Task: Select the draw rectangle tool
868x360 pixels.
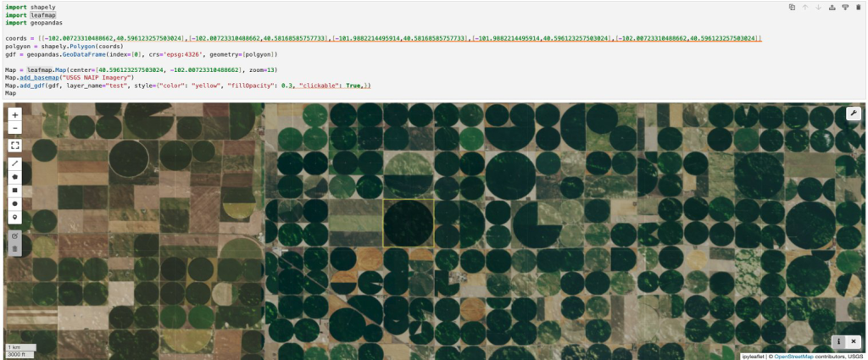Action: click(x=14, y=190)
